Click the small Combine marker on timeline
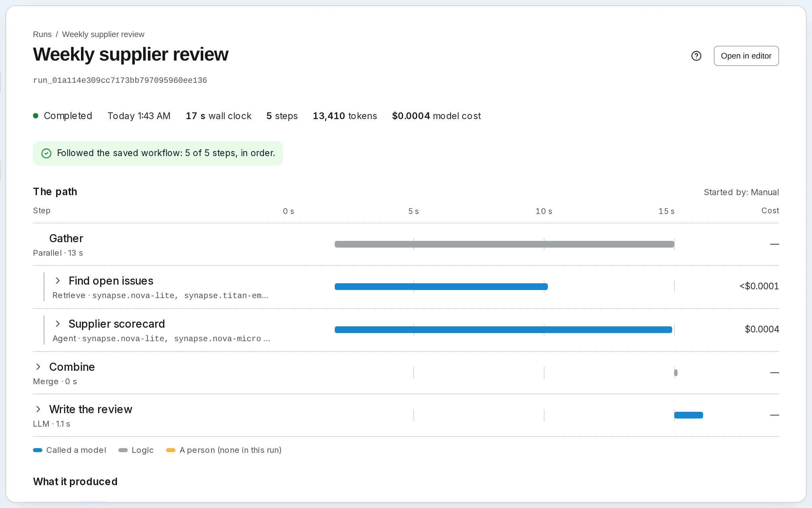The image size is (812, 508). coord(676,373)
